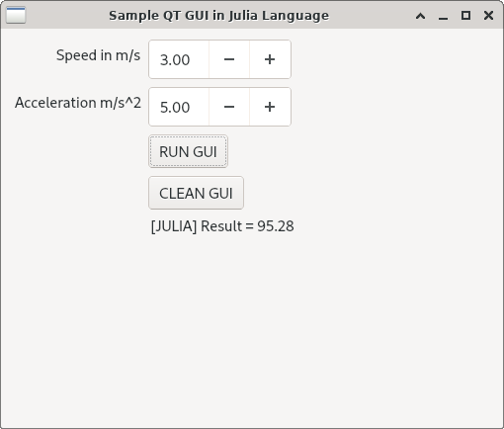
Task: Click the Acceleration m/s^2 label
Action: (x=78, y=103)
